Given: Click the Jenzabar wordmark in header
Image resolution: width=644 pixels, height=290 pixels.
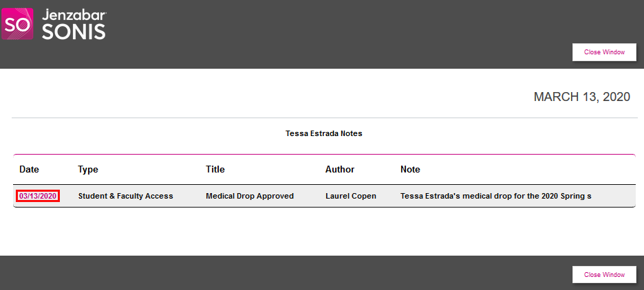Looking at the screenshot, I should tap(74, 14).
